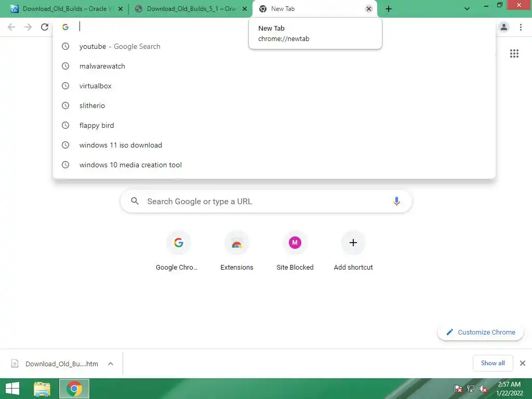This screenshot has height=399, width=532.
Task: Open the network tray icon
Action: pyautogui.click(x=471, y=389)
